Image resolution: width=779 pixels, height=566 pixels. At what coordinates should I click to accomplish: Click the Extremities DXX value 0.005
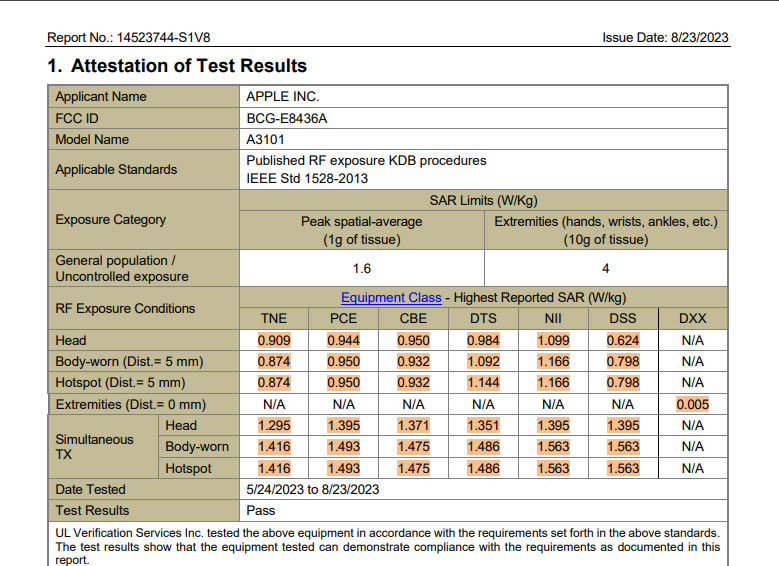[x=692, y=405]
